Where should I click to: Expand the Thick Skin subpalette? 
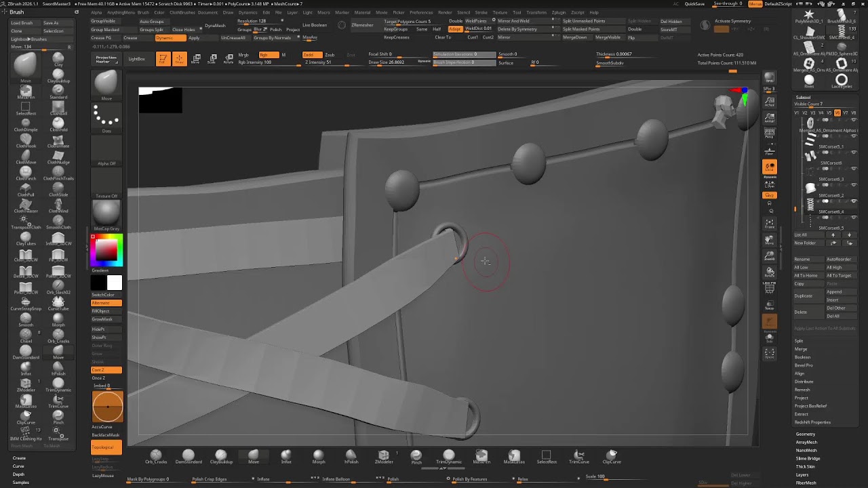(x=806, y=466)
